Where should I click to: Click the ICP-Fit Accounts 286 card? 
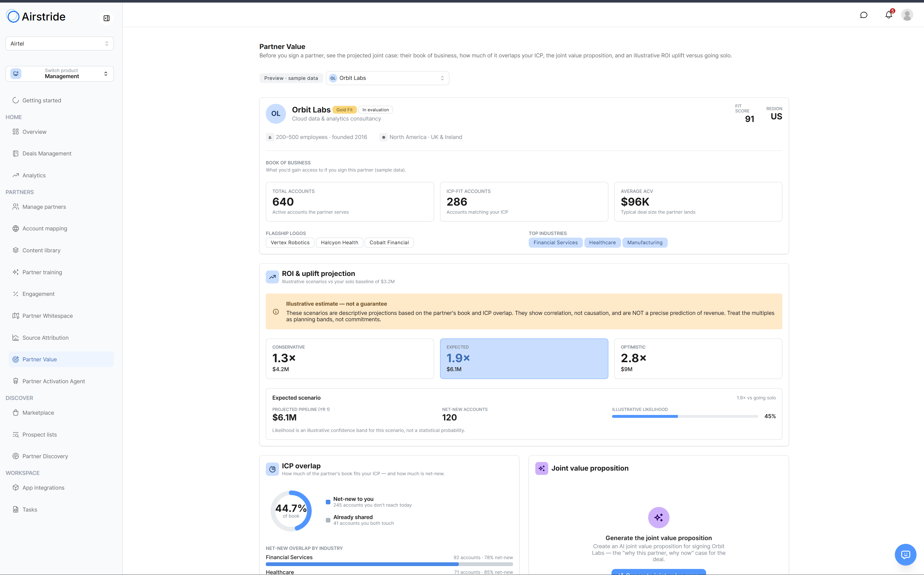click(524, 202)
